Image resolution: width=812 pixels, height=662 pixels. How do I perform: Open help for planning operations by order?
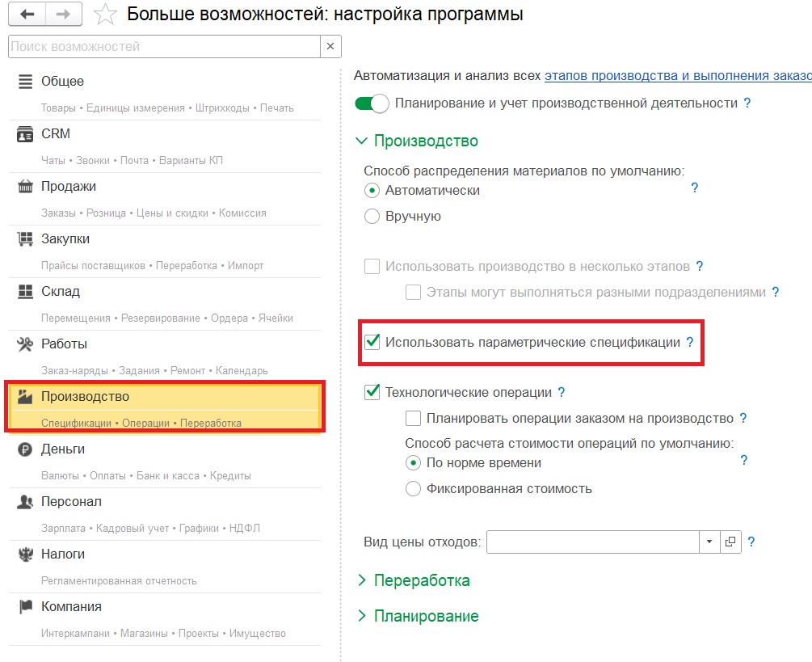743,418
